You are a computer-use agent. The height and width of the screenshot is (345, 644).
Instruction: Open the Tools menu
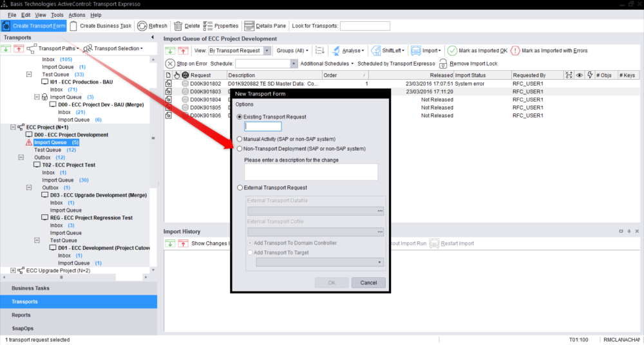pyautogui.click(x=57, y=15)
